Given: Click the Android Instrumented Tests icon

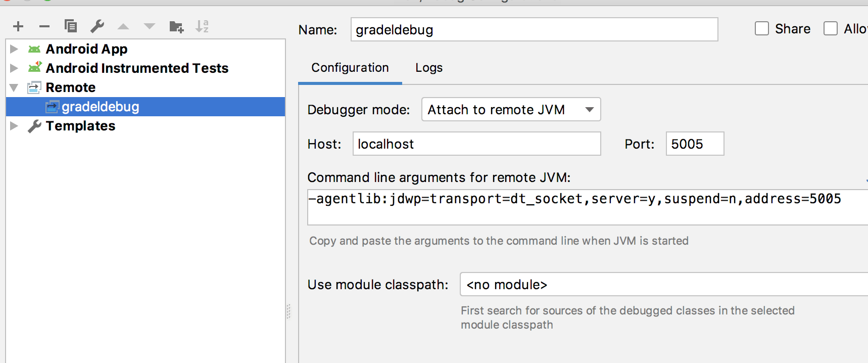Looking at the screenshot, I should pyautogui.click(x=35, y=67).
